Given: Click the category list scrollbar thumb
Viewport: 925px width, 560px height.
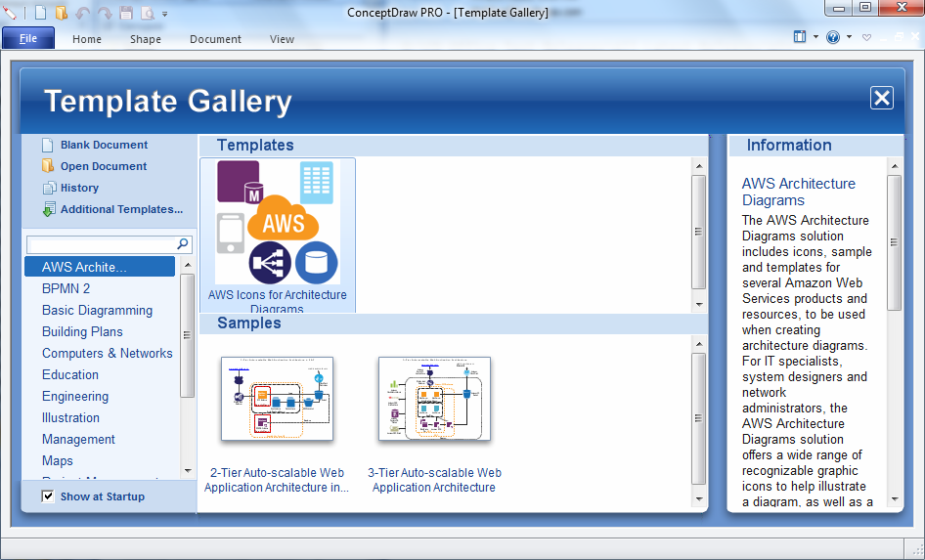Looking at the screenshot, I should (x=187, y=335).
